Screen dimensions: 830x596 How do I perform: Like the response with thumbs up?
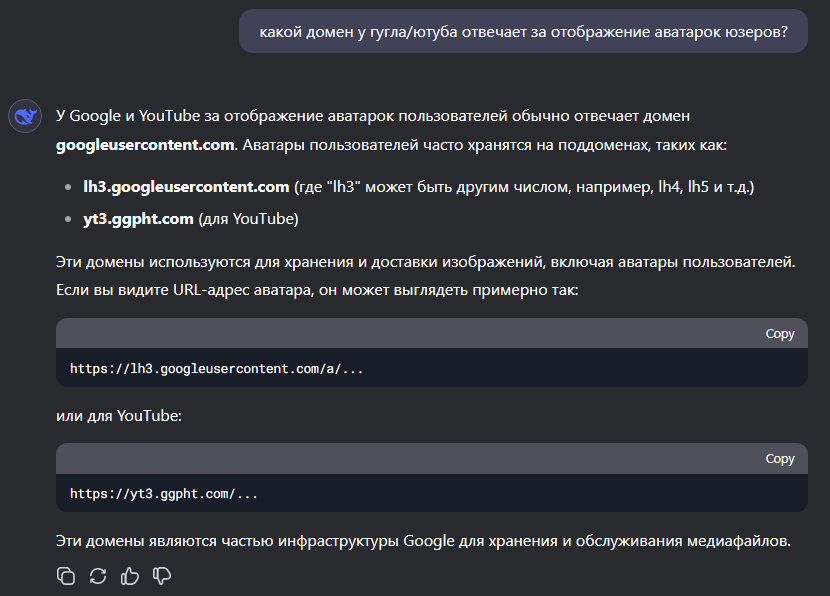pos(130,575)
